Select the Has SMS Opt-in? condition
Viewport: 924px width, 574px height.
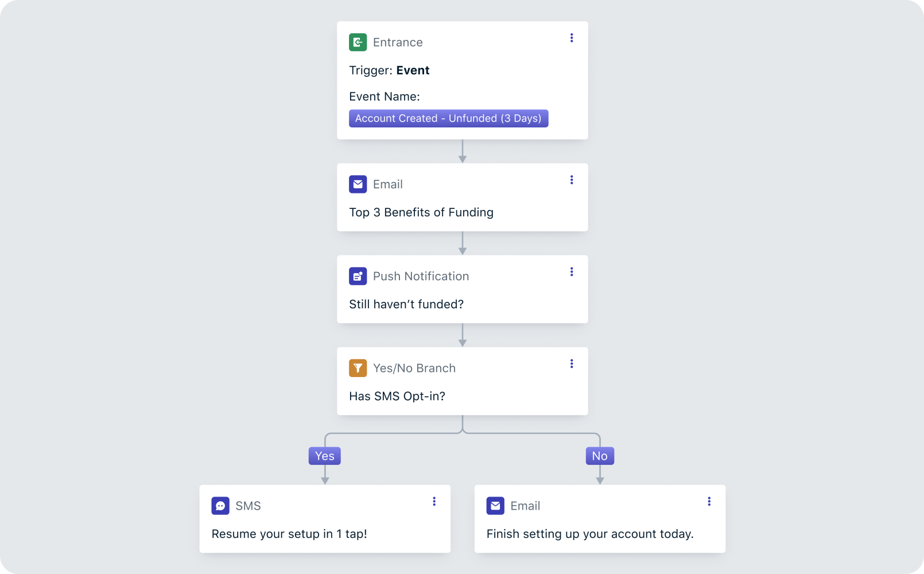397,396
